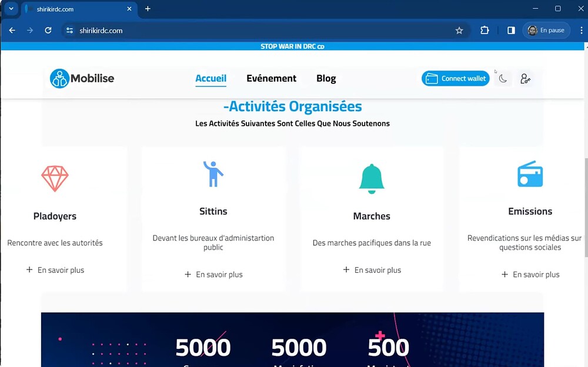Open the 'En pause' profile button
Screen dimensions: 588x367
pos(546,31)
